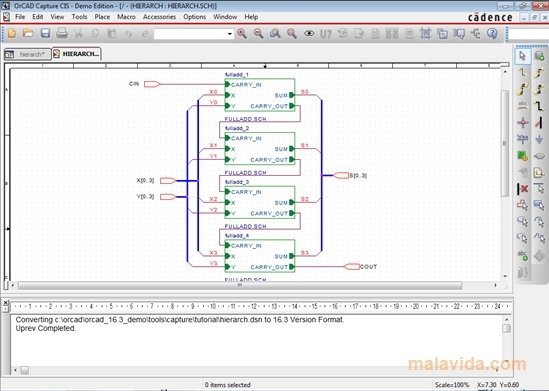The image size is (549, 391).
Task: Click the Place No Connect X tool
Action: (x=522, y=189)
